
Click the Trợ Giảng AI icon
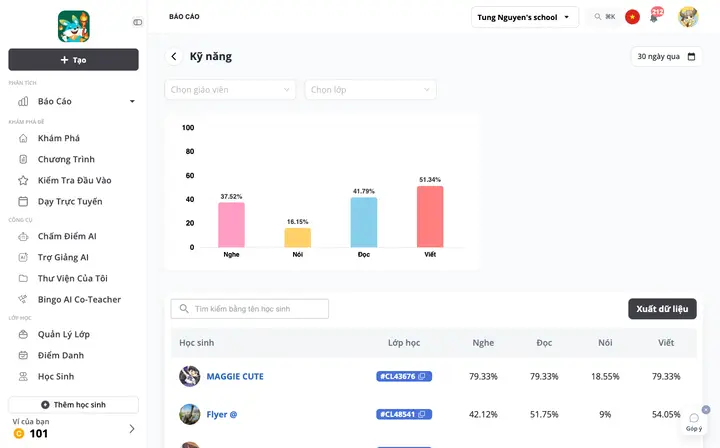(x=23, y=258)
